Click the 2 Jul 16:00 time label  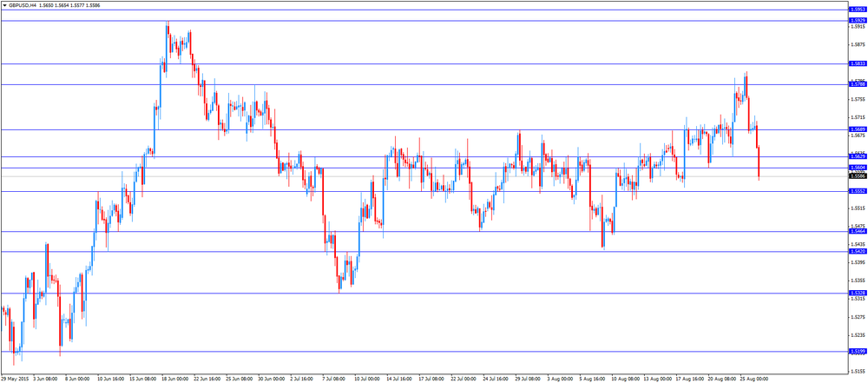point(303,380)
